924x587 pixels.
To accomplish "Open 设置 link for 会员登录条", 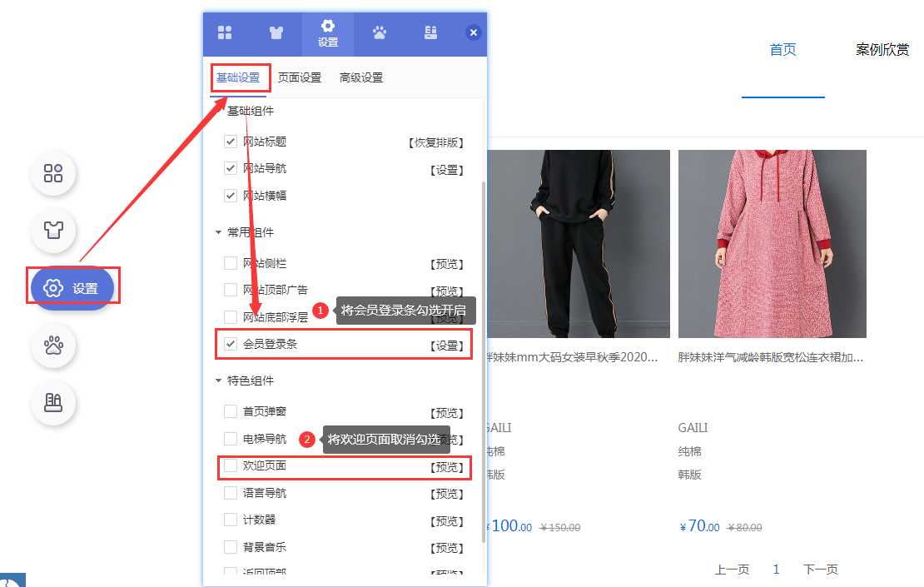I will pos(447,346).
